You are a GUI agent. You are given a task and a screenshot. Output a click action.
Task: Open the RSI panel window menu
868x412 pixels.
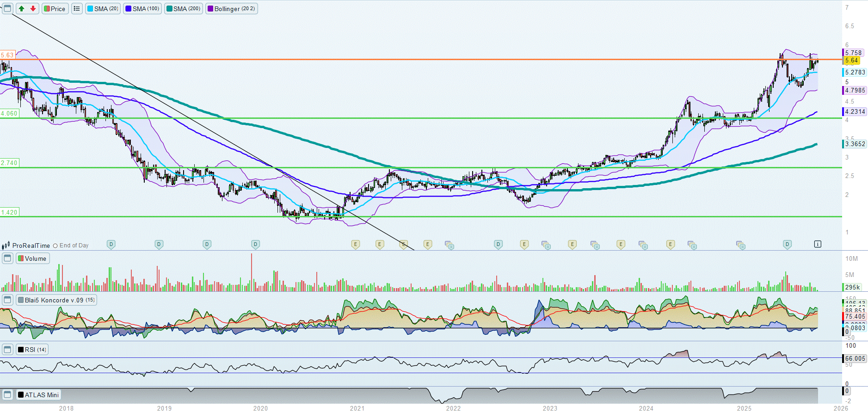pos(7,350)
